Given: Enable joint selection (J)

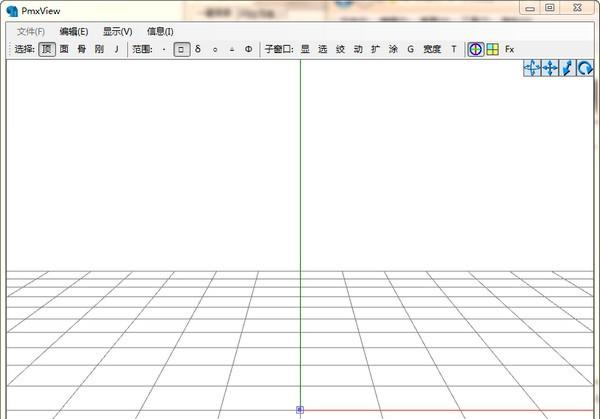Looking at the screenshot, I should tap(115, 49).
